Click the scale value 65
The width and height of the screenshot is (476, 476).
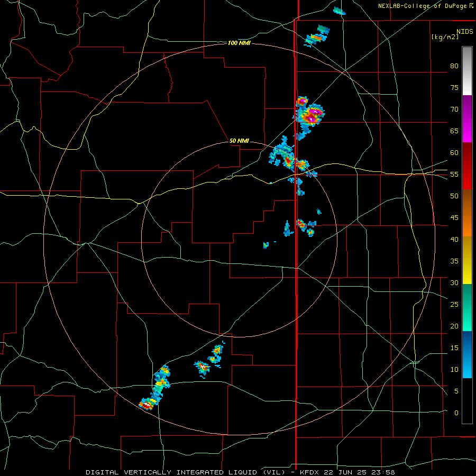(454, 131)
